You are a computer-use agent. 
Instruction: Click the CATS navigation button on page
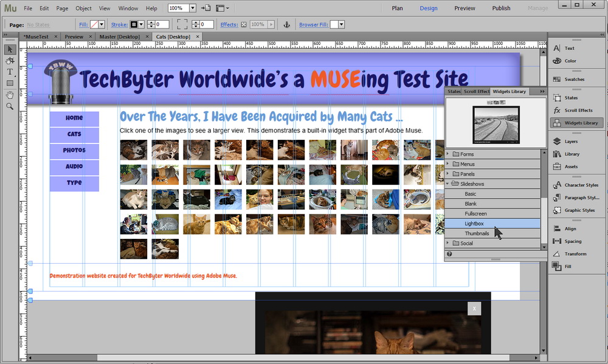click(74, 134)
